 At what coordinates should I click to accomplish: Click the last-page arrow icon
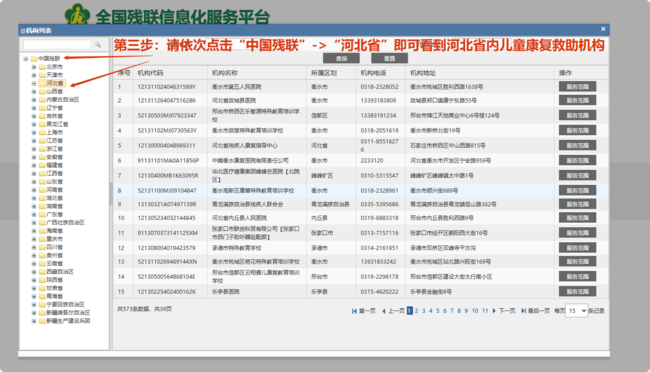tap(524, 311)
